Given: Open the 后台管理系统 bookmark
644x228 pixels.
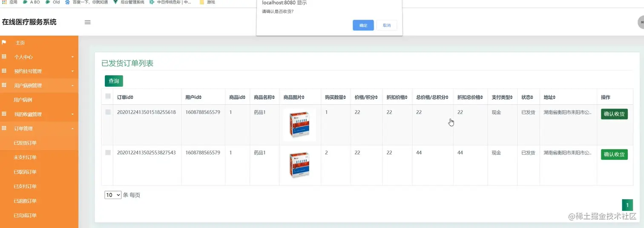Looking at the screenshot, I should (129, 2).
